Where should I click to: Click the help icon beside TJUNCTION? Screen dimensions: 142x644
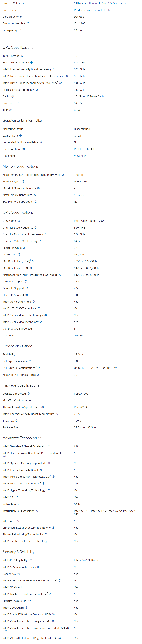(x=17, y=420)
